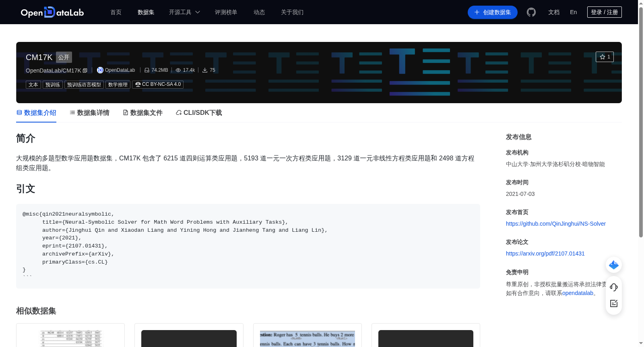Open 文档 link in header

[x=554, y=12]
